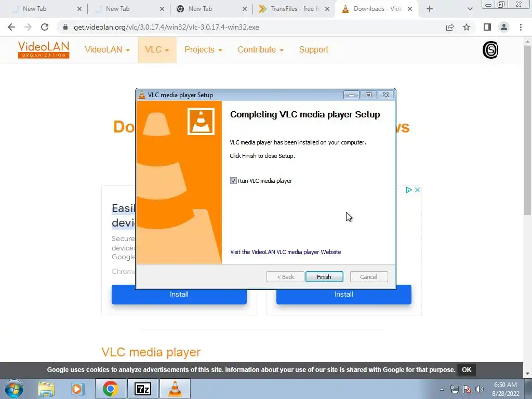Screen dimensions: 532x399
Task: Click the VideoLAN Organization logo
Action: pyautogui.click(x=44, y=50)
